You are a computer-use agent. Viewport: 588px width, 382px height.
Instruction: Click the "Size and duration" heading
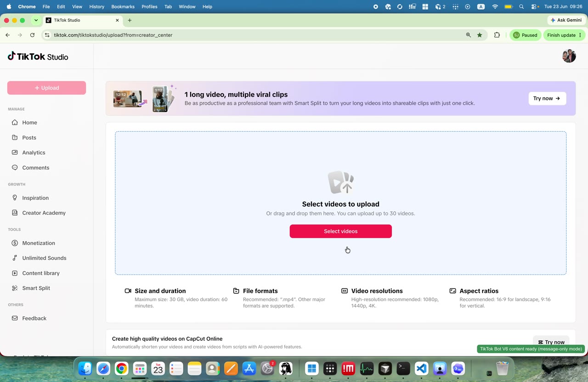click(x=160, y=291)
